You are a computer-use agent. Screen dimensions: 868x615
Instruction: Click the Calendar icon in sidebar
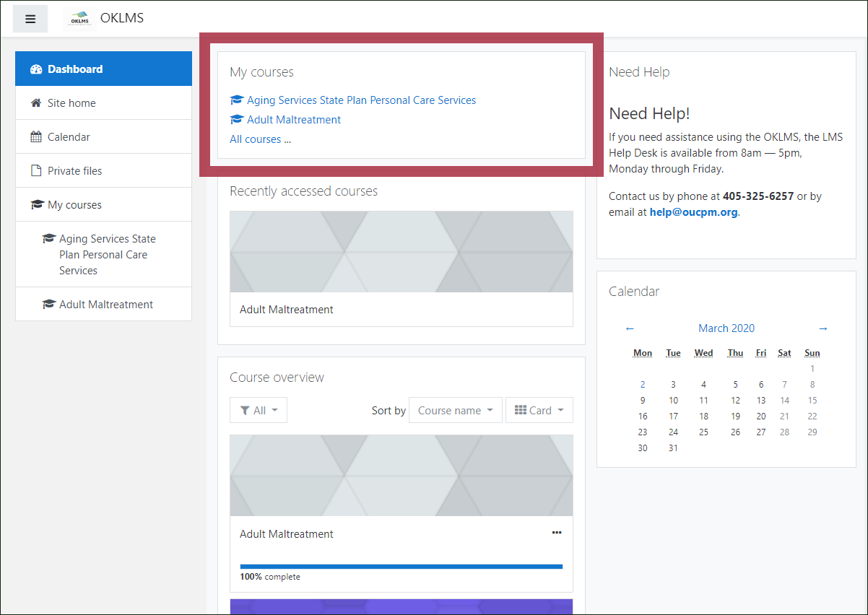coord(36,137)
